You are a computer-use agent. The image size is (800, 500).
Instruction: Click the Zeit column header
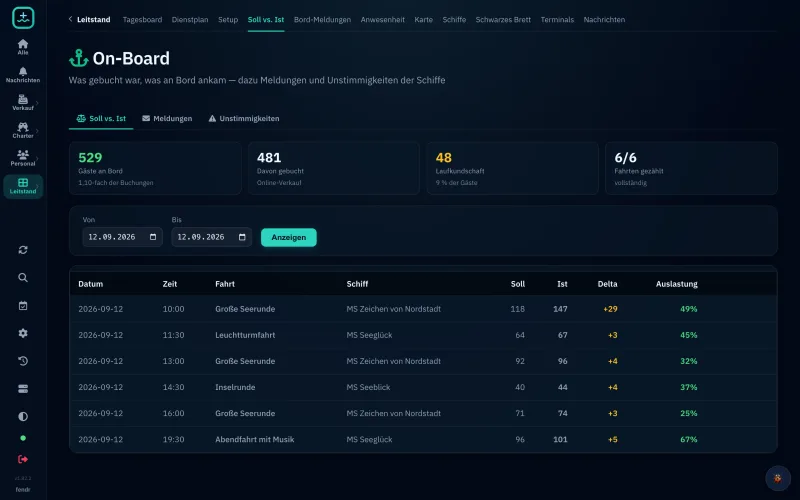point(170,284)
